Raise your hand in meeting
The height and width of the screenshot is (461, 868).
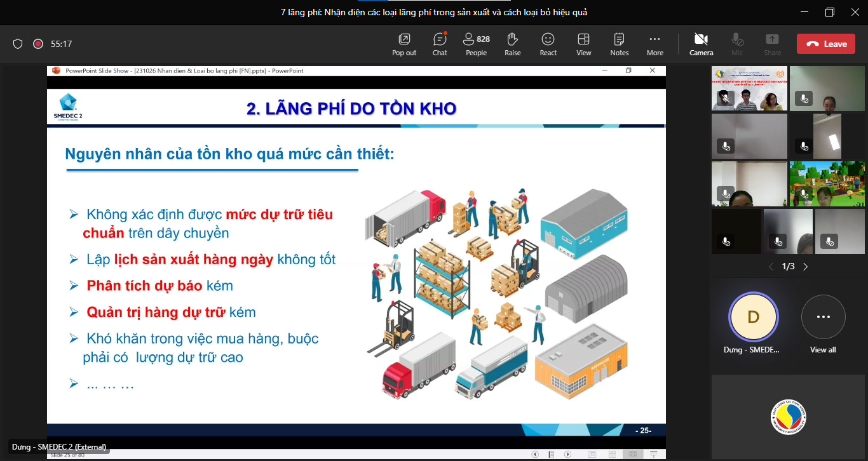coord(513,44)
